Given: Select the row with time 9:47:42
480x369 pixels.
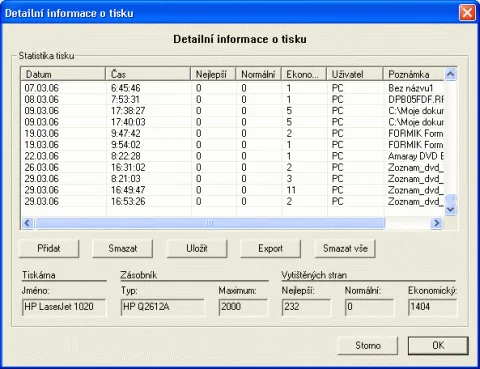Looking at the screenshot, I should point(233,133).
